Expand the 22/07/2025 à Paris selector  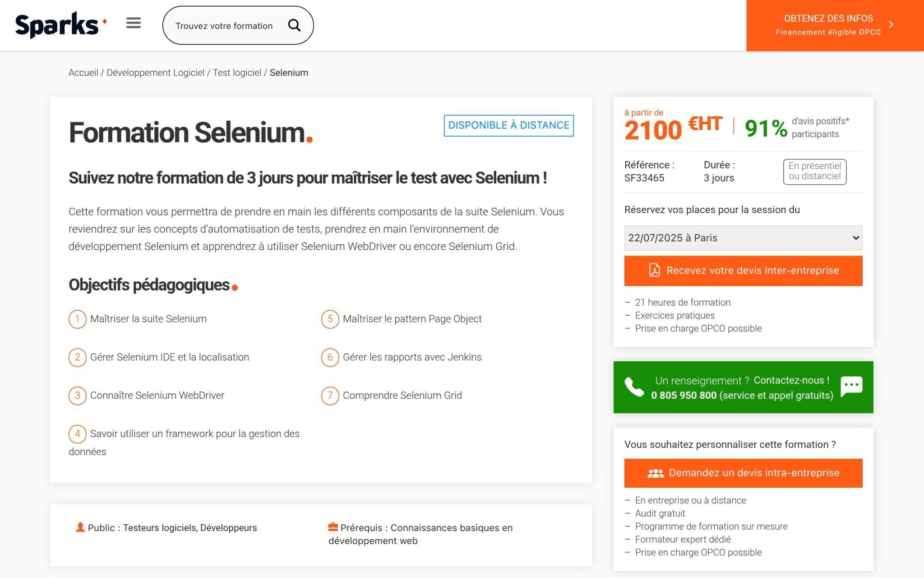pyautogui.click(x=743, y=238)
